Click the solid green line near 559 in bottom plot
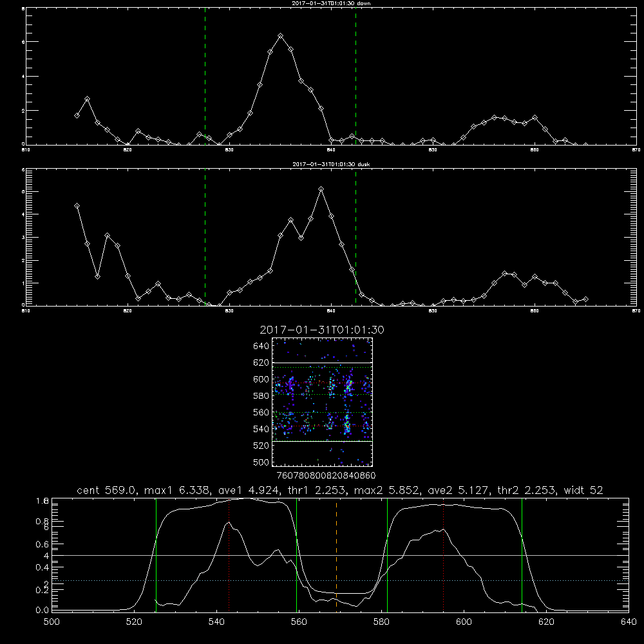 (x=296, y=555)
